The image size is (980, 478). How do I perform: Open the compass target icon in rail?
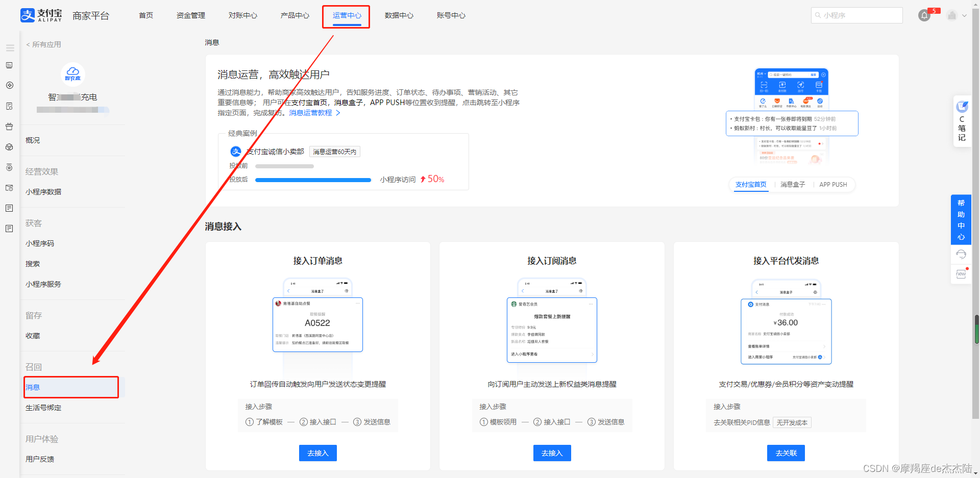[x=9, y=85]
